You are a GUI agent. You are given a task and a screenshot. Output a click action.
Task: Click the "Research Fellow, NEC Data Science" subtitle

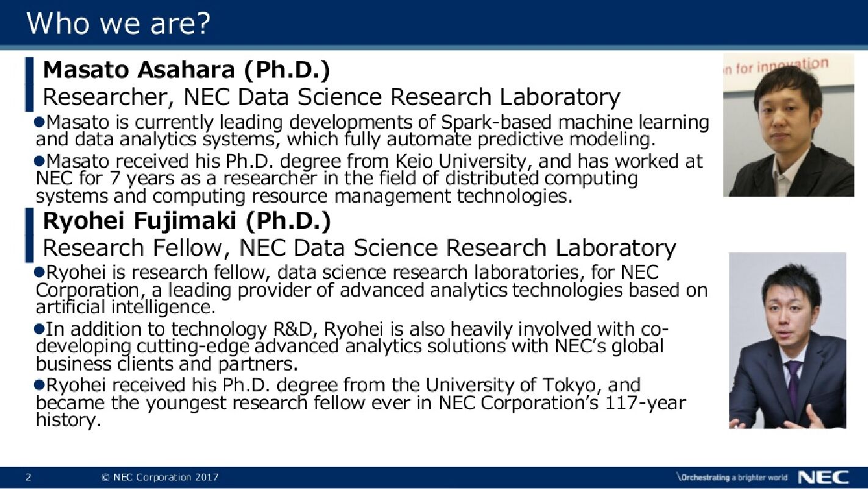[359, 248]
